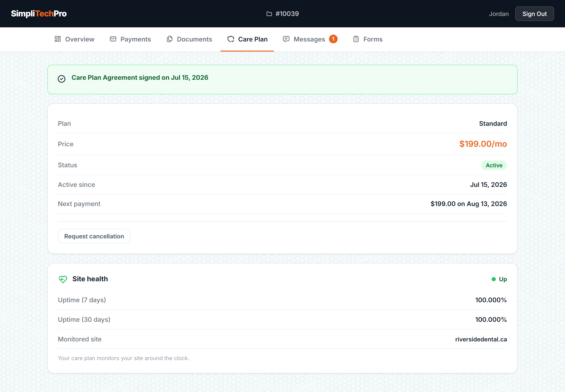Click the Payments card icon
This screenshot has width=565, height=392.
coord(113,39)
